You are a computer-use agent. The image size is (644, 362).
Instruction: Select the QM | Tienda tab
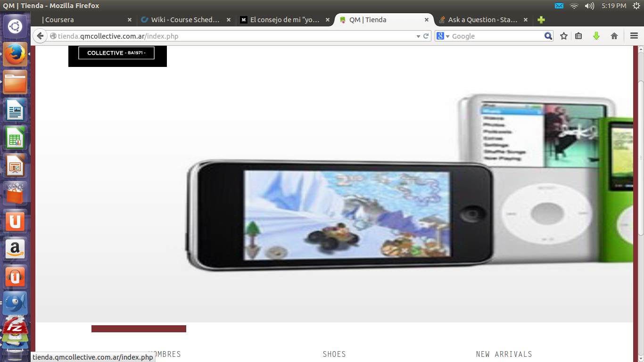[383, 20]
